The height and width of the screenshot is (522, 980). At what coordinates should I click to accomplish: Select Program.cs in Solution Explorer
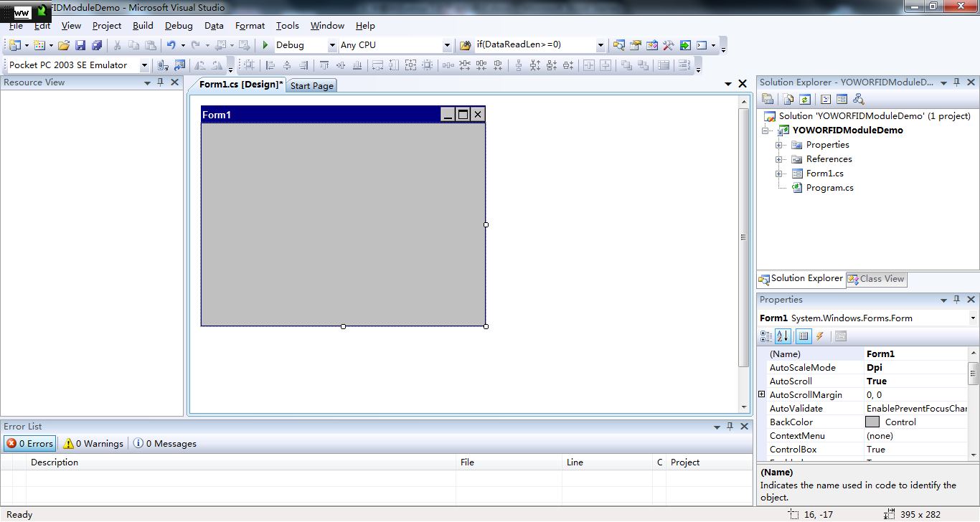(829, 188)
